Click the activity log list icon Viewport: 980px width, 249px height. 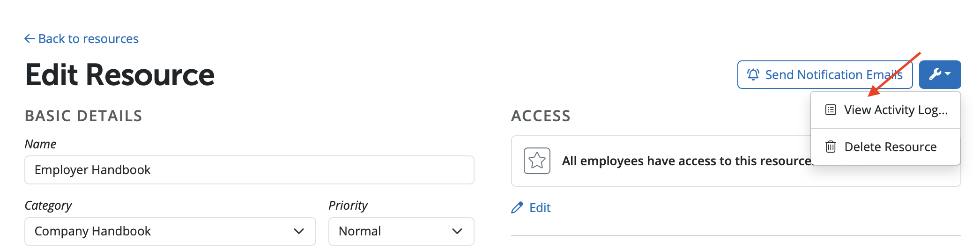831,110
